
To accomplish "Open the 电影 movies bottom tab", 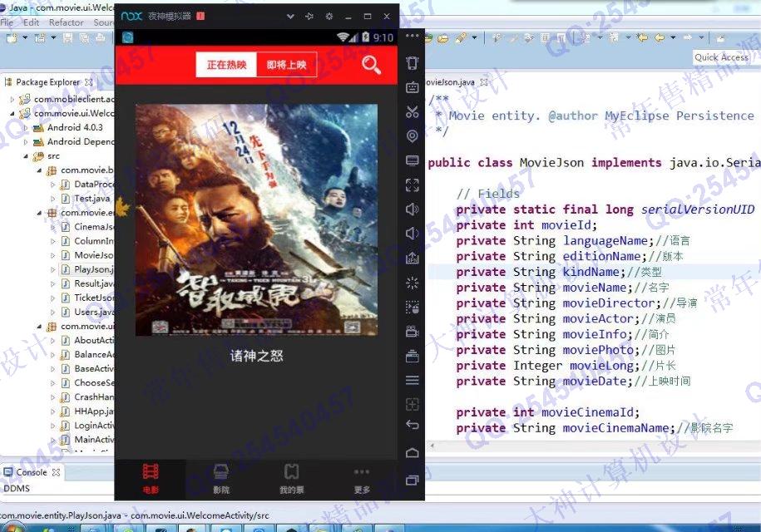I will coord(151,479).
